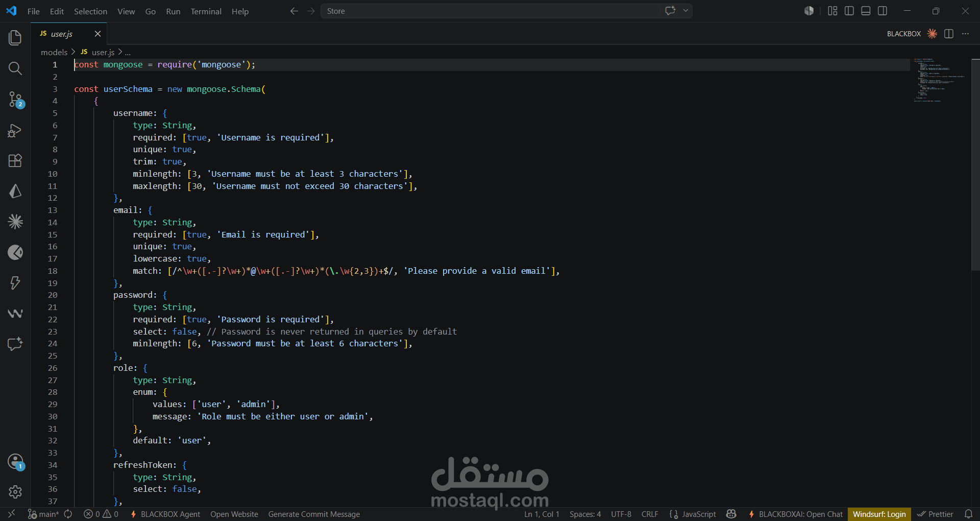Open the BLACKBOX asterisk icon in activity bar
The image size is (980, 521).
click(15, 222)
